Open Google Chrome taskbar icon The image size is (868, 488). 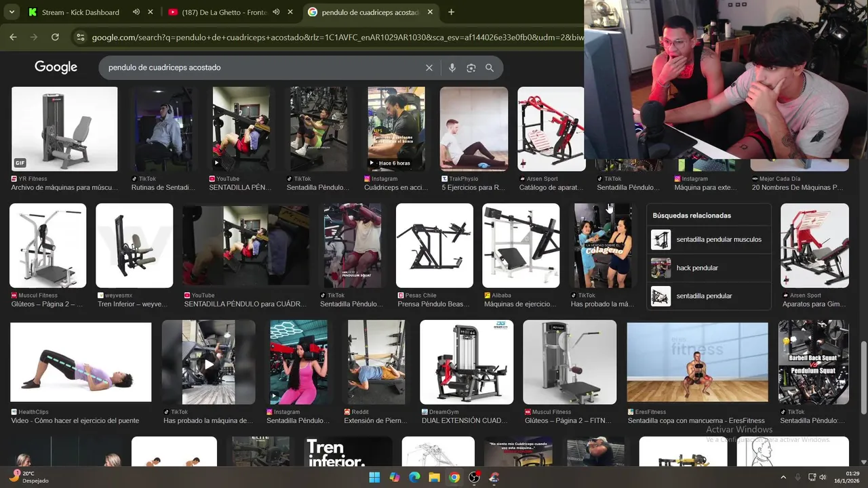(454, 477)
